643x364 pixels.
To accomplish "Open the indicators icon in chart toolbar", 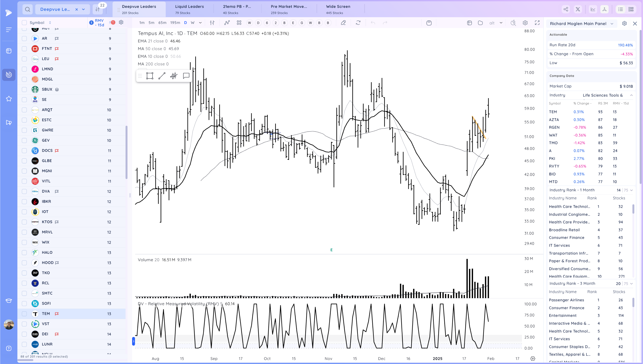I will coord(227,23).
